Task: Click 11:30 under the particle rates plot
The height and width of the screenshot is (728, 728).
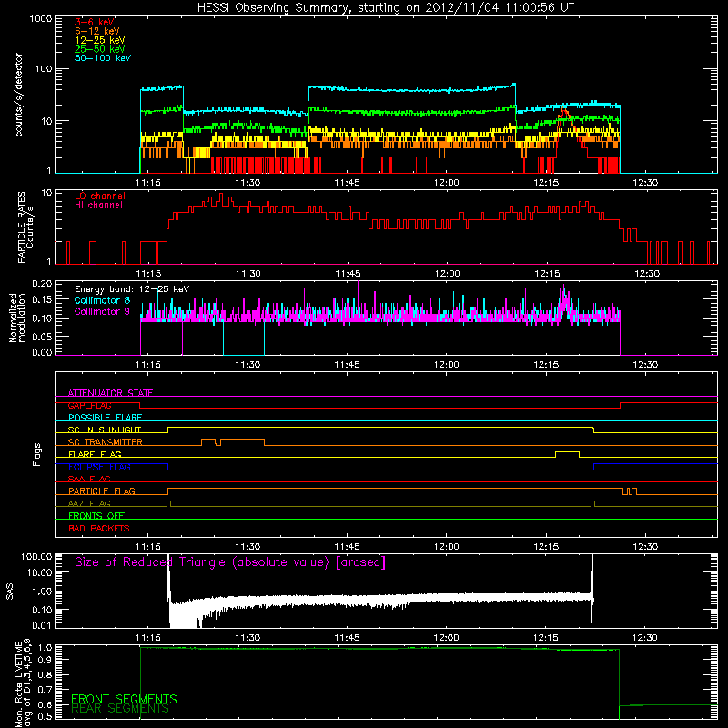Action: point(248,274)
